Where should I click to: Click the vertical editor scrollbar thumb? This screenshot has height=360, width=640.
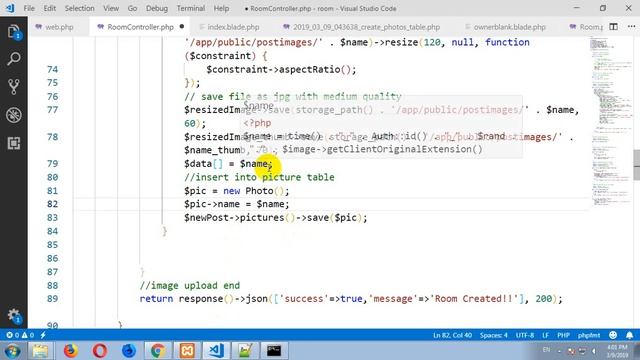637,165
